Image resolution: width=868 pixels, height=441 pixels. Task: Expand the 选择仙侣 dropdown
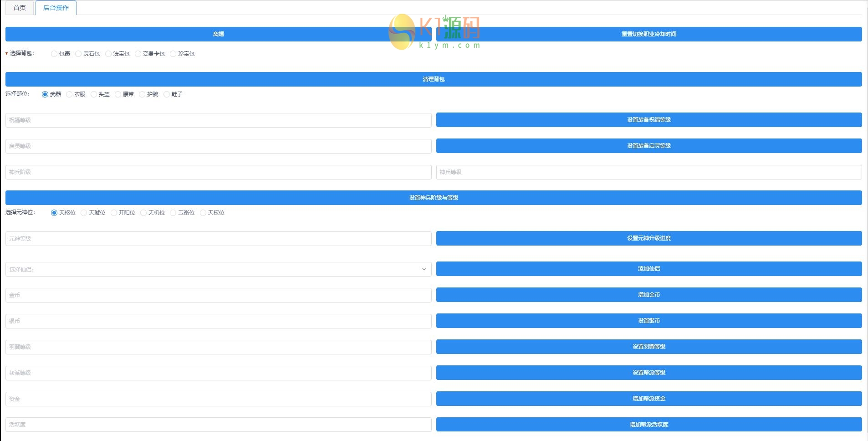[x=218, y=269]
